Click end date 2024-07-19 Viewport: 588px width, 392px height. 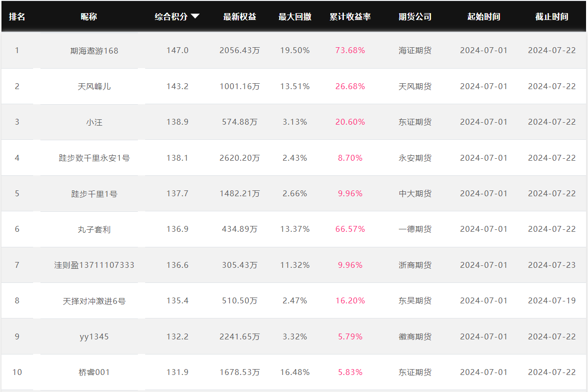(552, 300)
